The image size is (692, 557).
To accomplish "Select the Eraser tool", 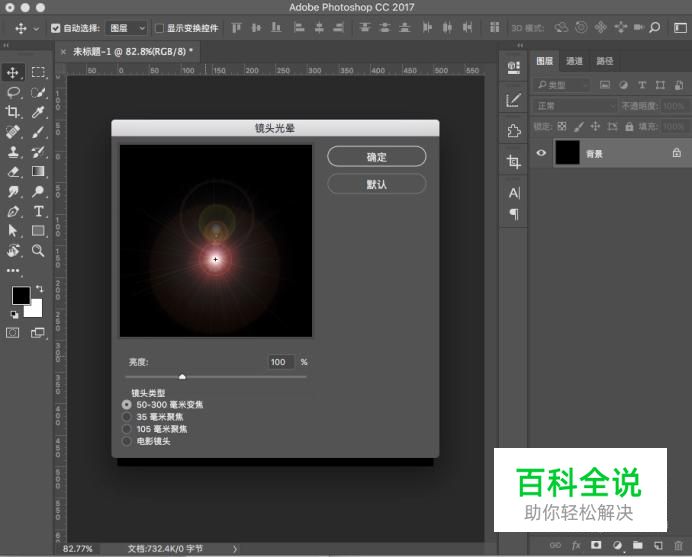I will [13, 171].
